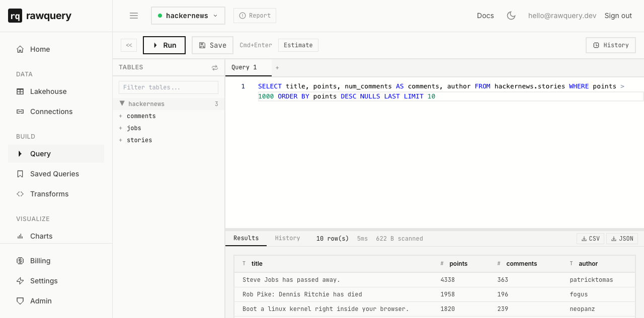Open Transforms in sidebar
Image resolution: width=644 pixels, height=318 pixels.
click(x=56, y=194)
